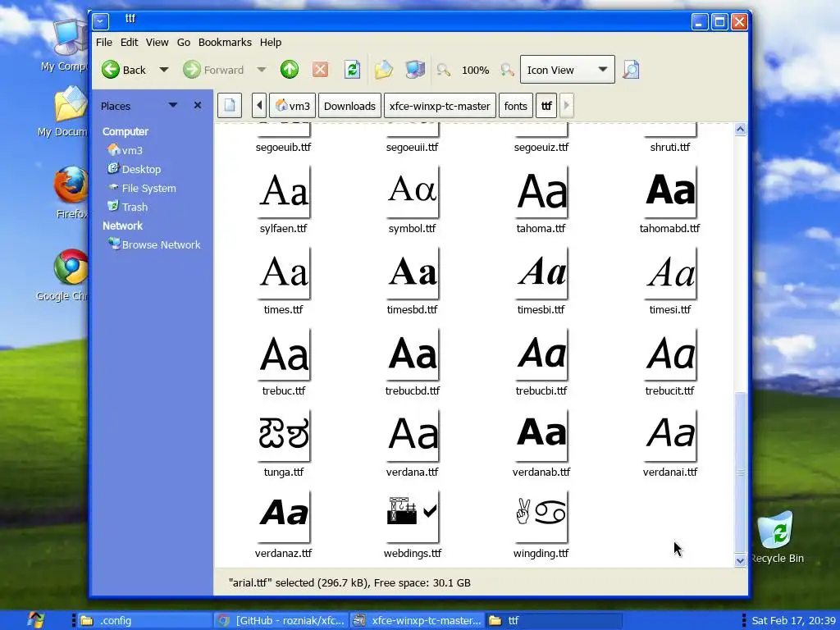Go to xfce-winxp-tc-master path button
This screenshot has height=630, width=840.
click(440, 106)
